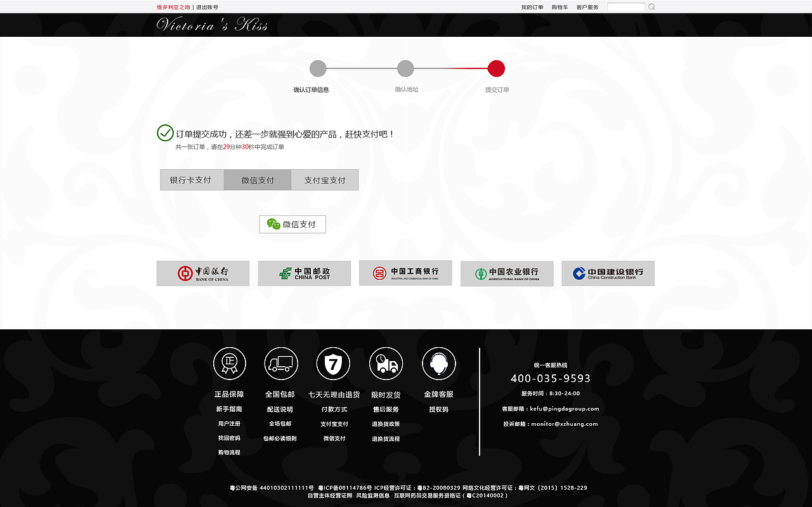Open 包邮必读细则 footer link
The width and height of the screenshot is (812, 507).
[x=280, y=438]
